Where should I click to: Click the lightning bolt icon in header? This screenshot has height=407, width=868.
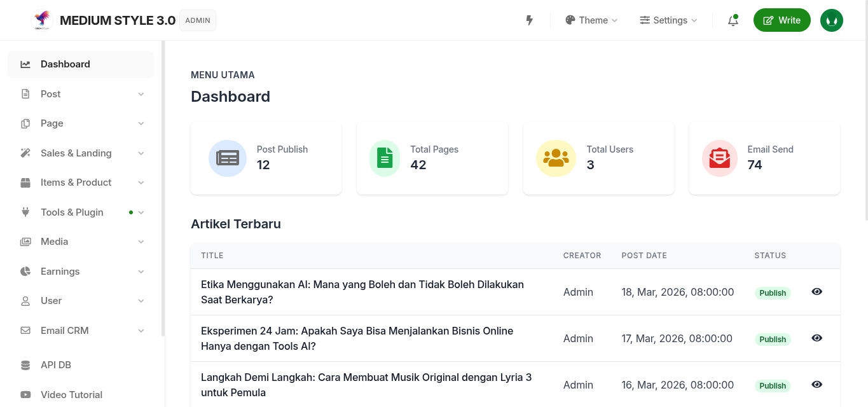(529, 20)
